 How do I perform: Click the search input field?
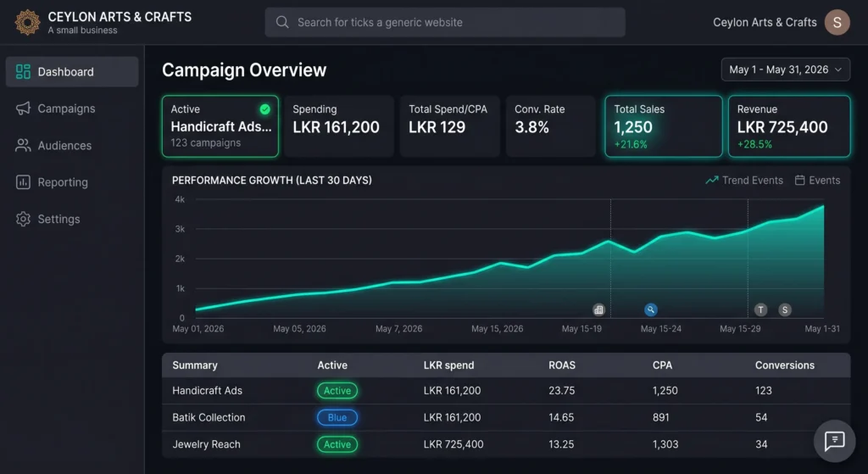(445, 22)
